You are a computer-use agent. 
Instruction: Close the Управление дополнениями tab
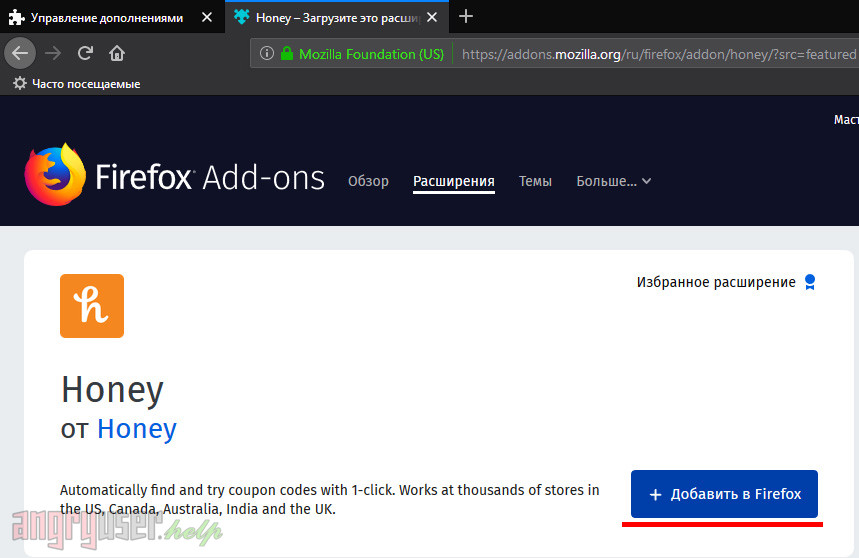(206, 17)
